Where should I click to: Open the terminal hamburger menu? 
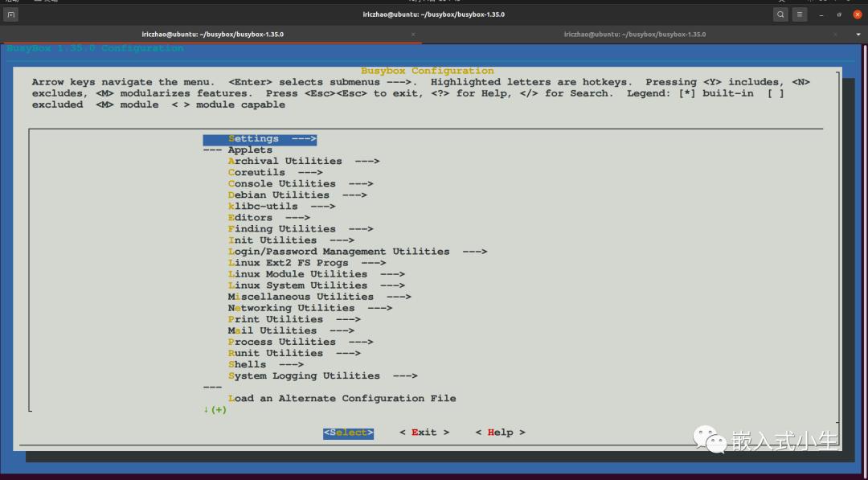[x=800, y=14]
